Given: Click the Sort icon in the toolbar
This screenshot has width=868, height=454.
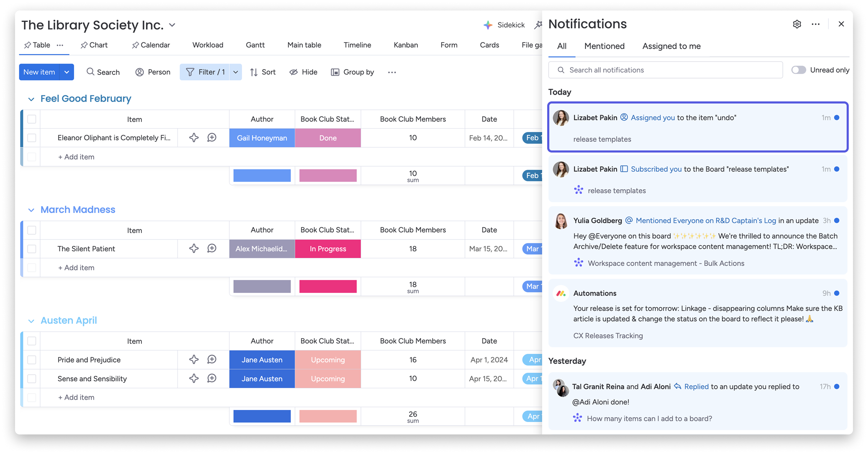Looking at the screenshot, I should pos(254,72).
